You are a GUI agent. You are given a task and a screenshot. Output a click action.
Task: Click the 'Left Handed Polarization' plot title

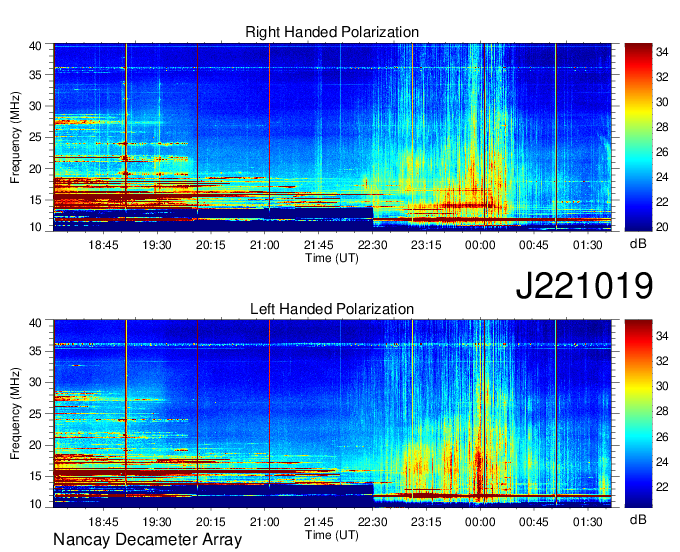click(332, 309)
